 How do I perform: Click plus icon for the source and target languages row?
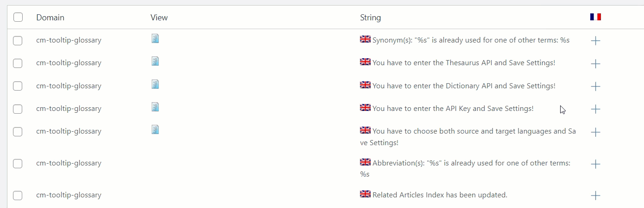(x=596, y=132)
